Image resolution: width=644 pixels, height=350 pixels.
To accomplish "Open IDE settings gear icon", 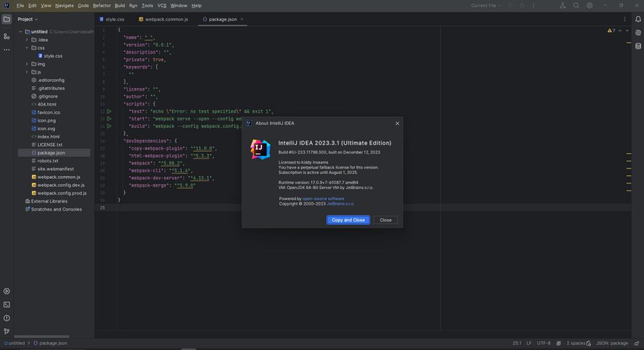I will 589,6.
